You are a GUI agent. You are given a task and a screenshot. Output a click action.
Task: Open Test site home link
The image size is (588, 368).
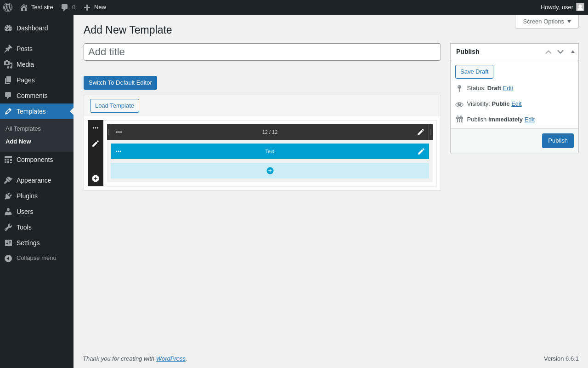coord(37,7)
